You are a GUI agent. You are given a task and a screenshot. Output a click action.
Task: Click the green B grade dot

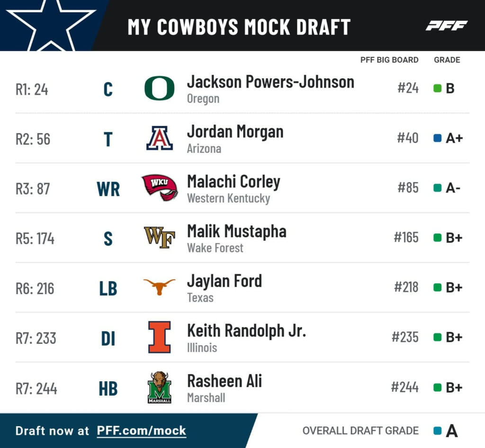click(x=438, y=89)
